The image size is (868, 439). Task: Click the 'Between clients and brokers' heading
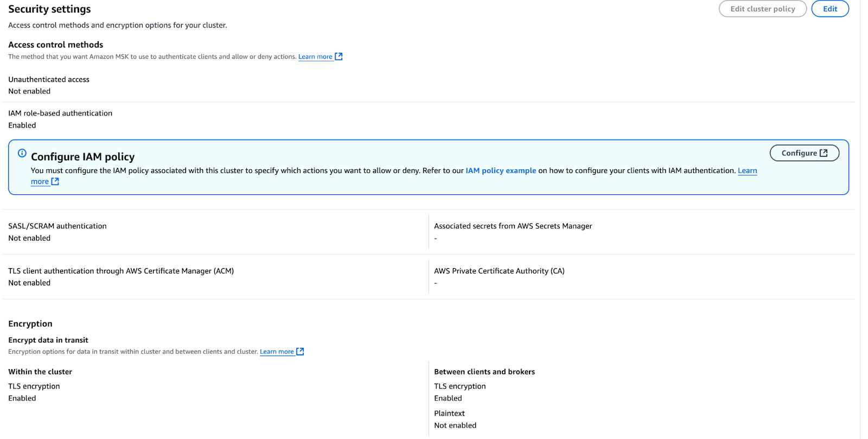click(484, 372)
